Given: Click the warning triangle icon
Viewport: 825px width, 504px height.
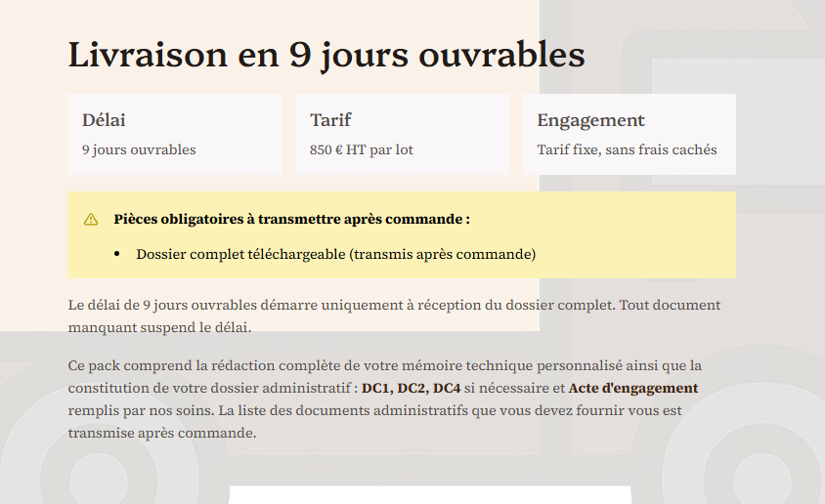Looking at the screenshot, I should click(91, 219).
